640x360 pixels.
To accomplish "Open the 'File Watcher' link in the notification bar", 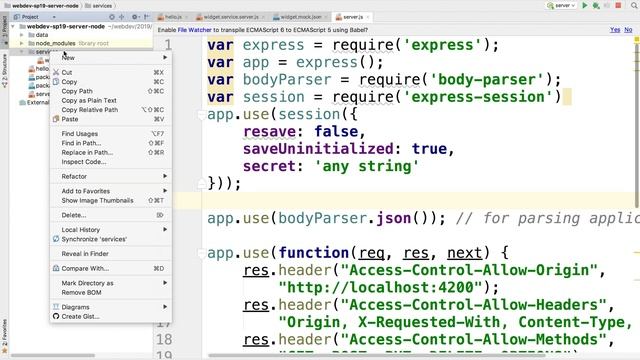I will [x=194, y=30].
